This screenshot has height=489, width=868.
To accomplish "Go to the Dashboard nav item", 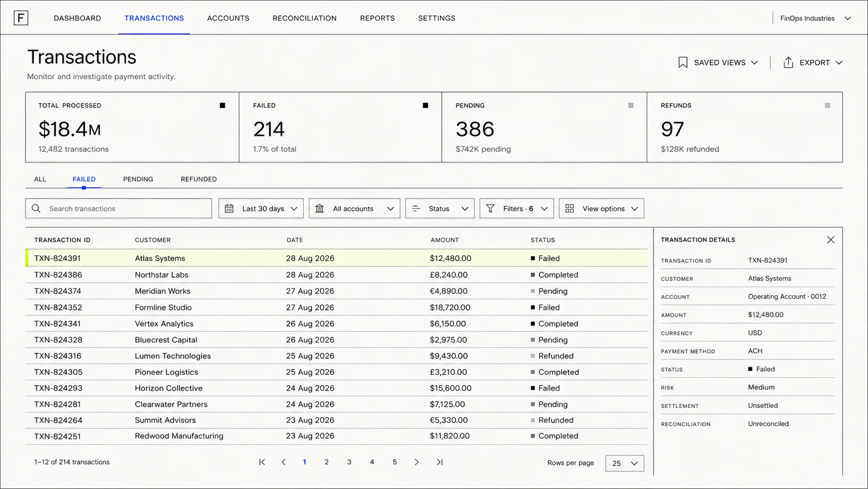I will pyautogui.click(x=77, y=18).
